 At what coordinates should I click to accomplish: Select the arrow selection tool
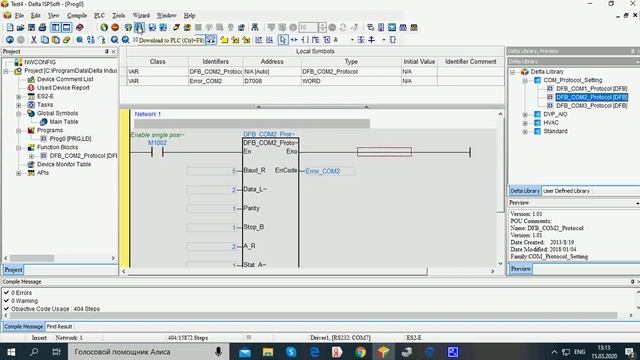click(x=282, y=40)
